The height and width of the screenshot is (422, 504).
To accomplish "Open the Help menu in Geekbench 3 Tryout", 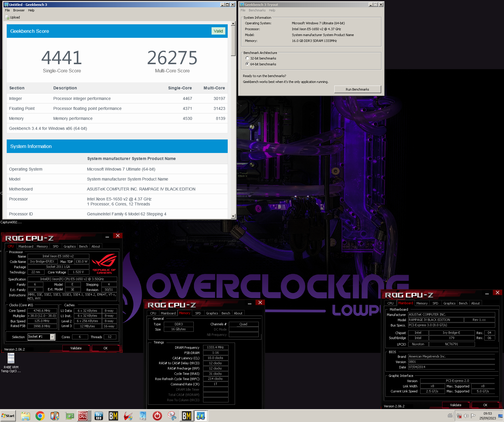I will click(x=272, y=10).
